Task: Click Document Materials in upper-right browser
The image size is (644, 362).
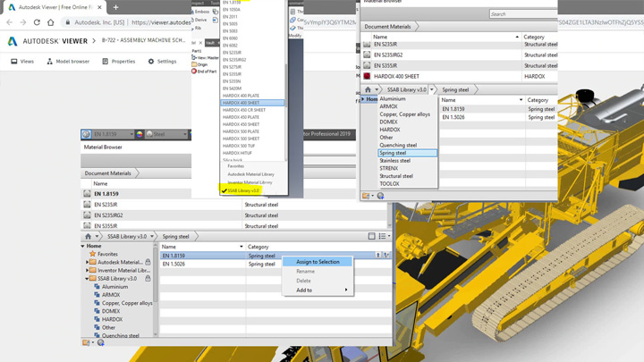Action: point(387,26)
